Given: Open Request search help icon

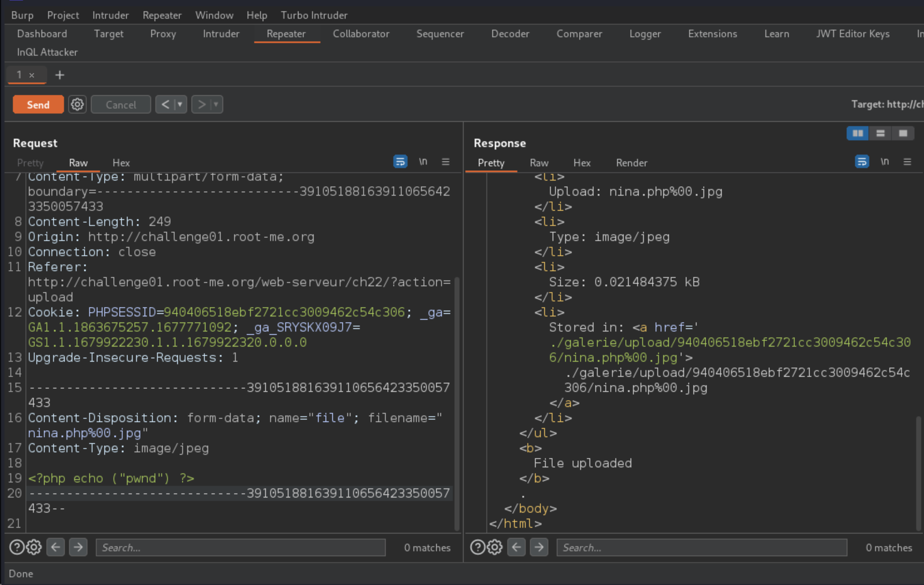Looking at the screenshot, I should (x=16, y=547).
